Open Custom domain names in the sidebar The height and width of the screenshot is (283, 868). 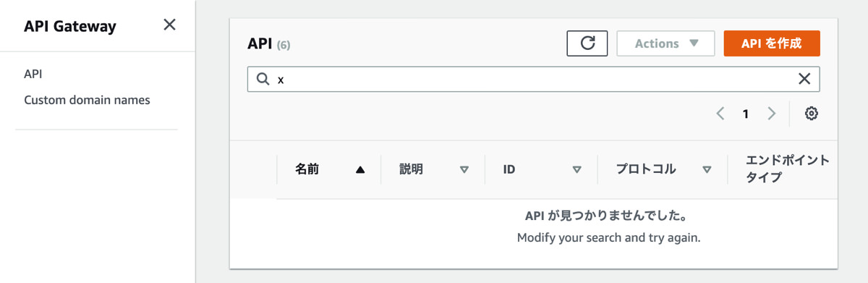(x=87, y=100)
